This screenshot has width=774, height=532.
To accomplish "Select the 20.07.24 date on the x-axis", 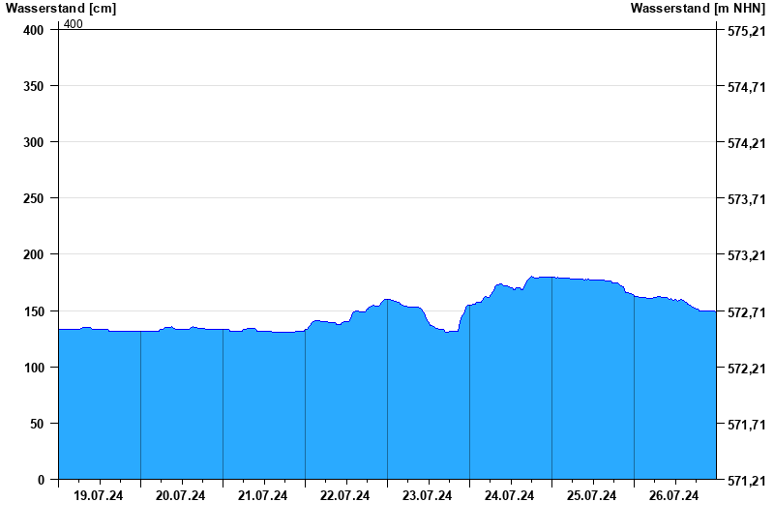I will click(181, 496).
